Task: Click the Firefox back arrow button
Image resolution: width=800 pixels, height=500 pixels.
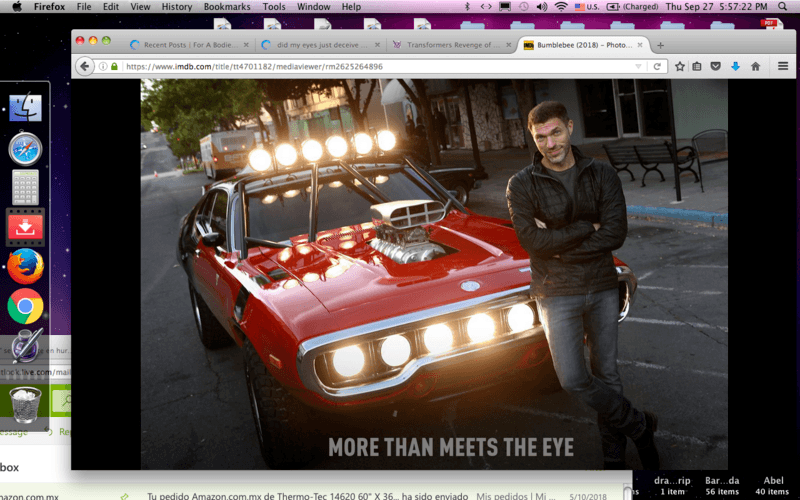Action: [x=85, y=66]
